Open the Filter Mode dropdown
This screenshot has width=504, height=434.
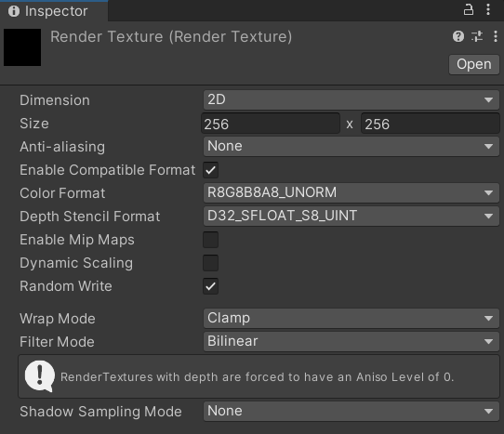[351, 341]
